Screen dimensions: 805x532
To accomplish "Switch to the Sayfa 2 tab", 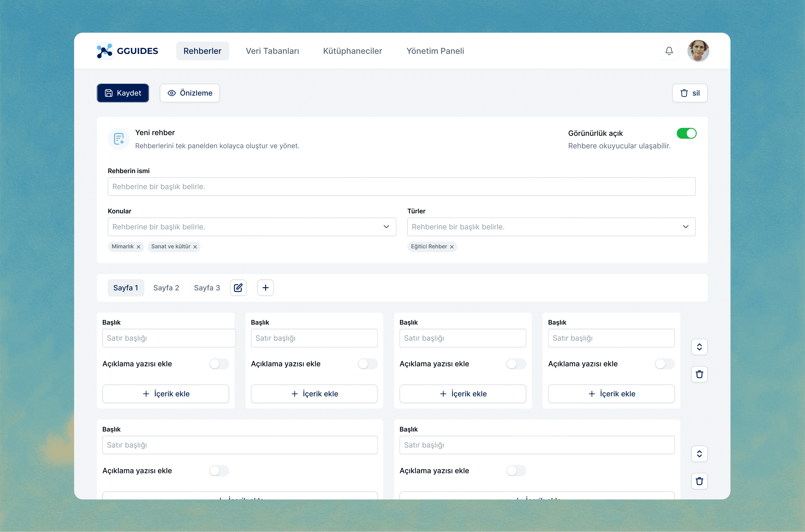I will point(166,288).
